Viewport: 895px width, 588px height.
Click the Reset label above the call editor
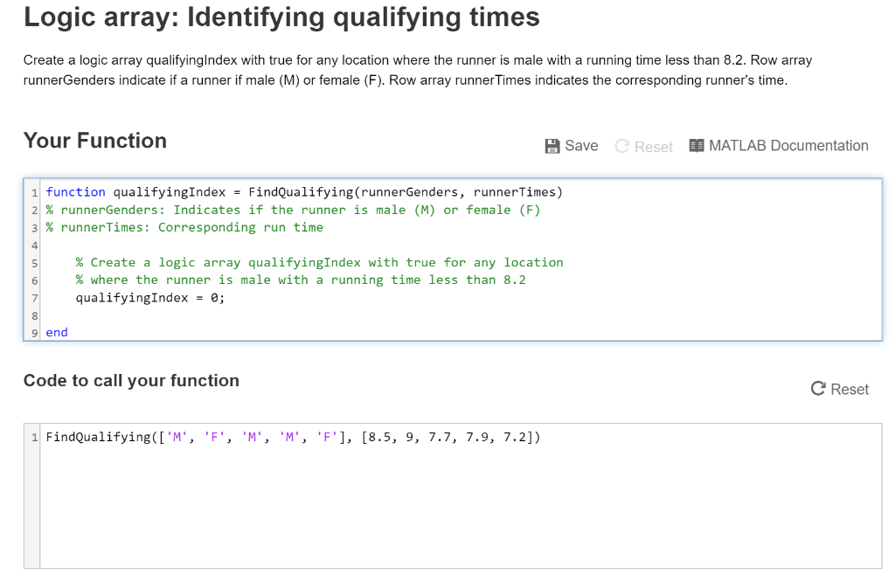point(848,388)
